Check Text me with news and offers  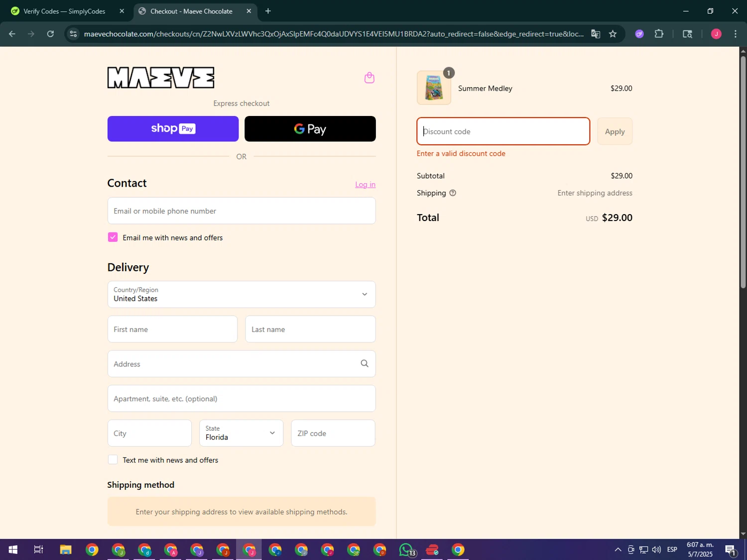click(113, 460)
